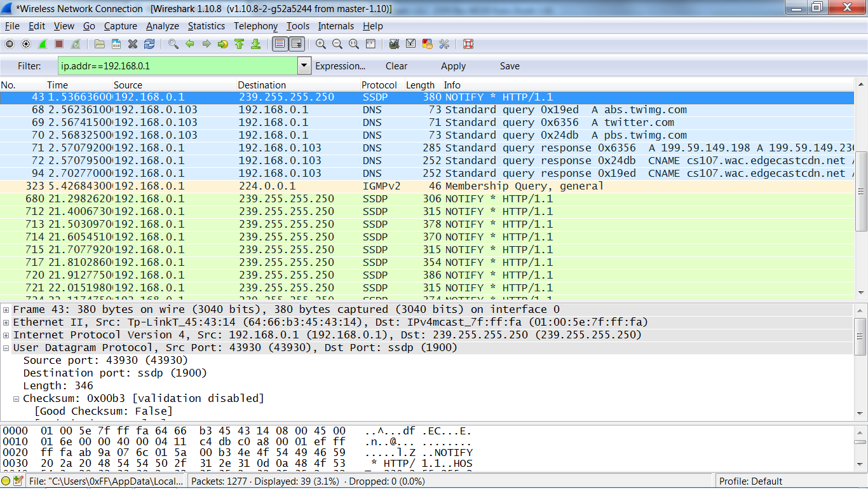Open the Internals menu

pyautogui.click(x=336, y=26)
